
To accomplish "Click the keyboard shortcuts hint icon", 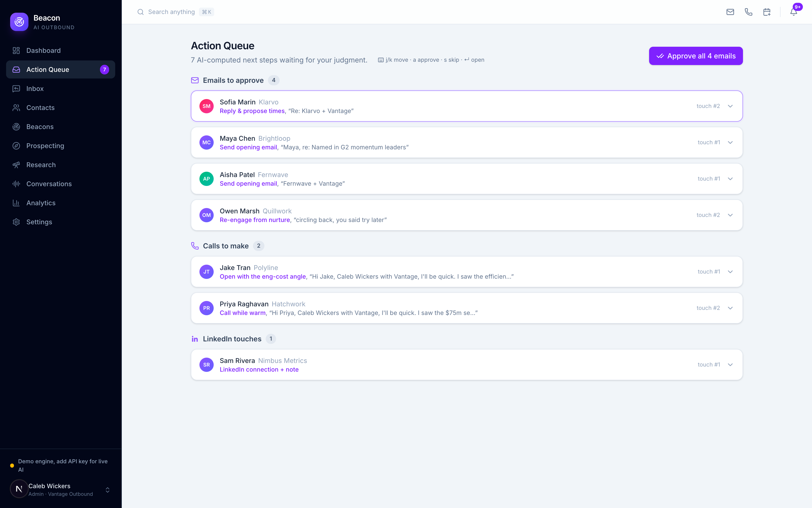I will 381,60.
